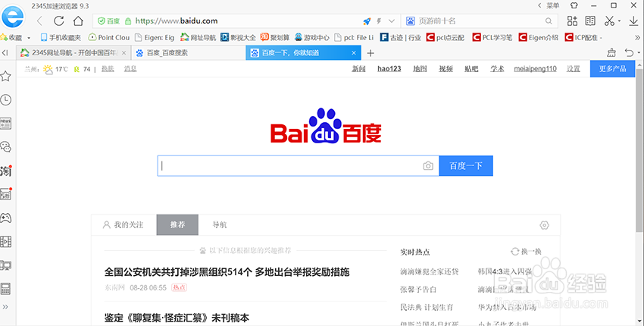Click the page vertical scrollbar
Viewport: 644px width, 326px height.
tap(639, 149)
